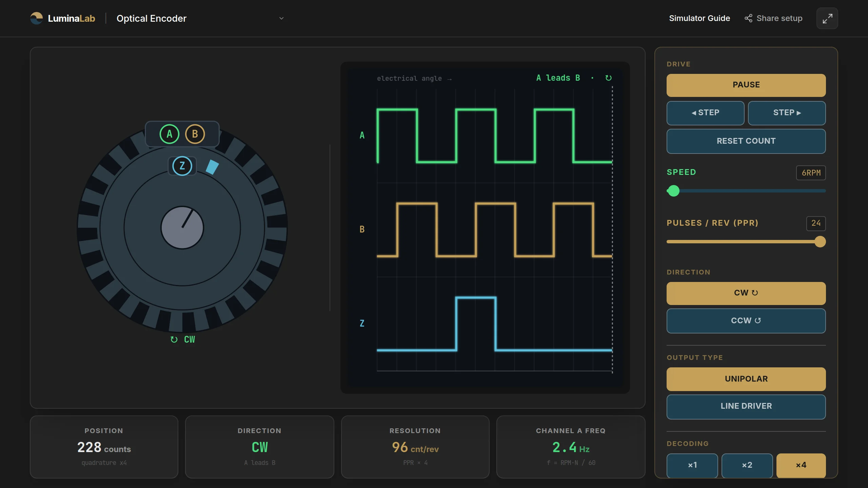Choose ×1 decoding
The image size is (868, 488).
pos(692,466)
